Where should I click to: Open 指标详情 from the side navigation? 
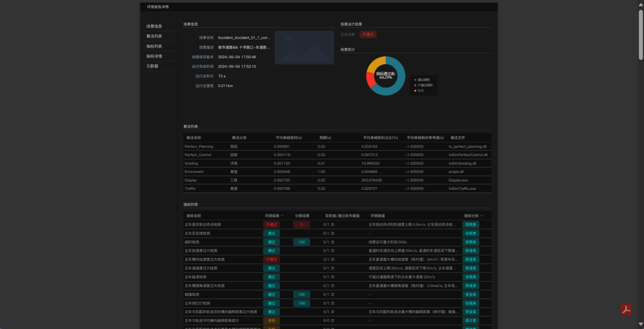(x=154, y=56)
